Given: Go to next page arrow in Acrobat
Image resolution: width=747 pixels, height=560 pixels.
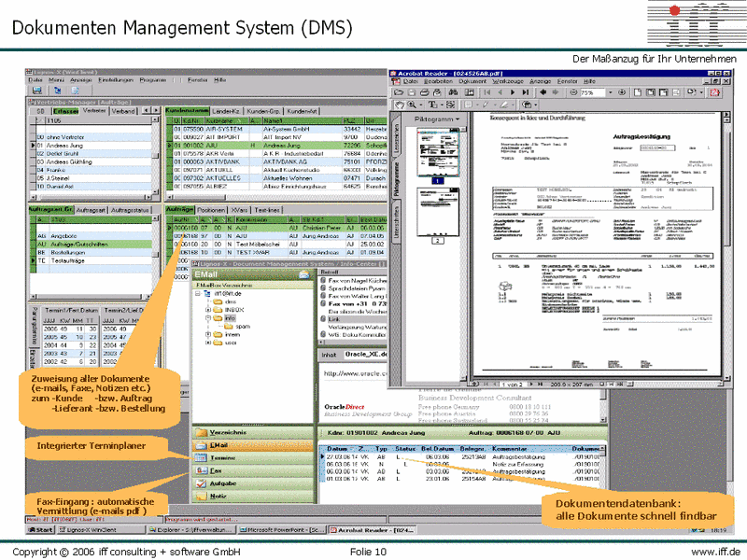Looking at the screenshot, I should coord(513,92).
